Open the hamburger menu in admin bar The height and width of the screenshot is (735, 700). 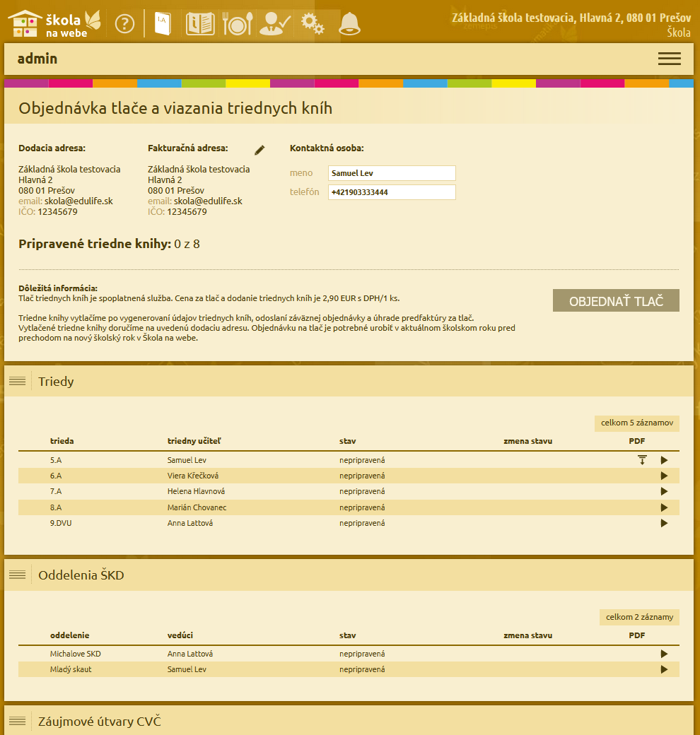tap(669, 59)
